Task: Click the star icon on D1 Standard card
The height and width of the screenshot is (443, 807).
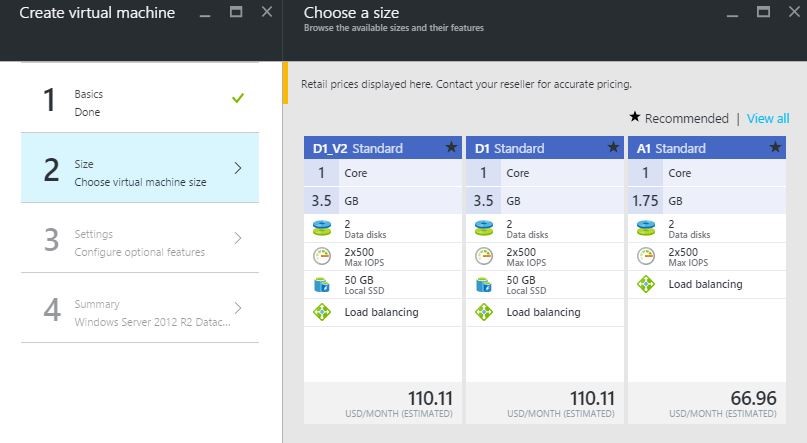Action: click(x=613, y=147)
